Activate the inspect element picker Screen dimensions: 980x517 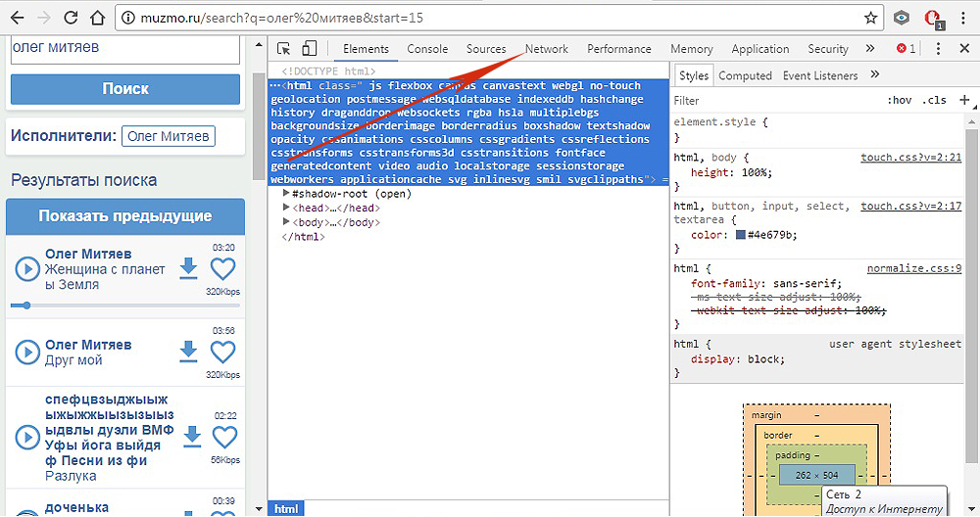[284, 49]
